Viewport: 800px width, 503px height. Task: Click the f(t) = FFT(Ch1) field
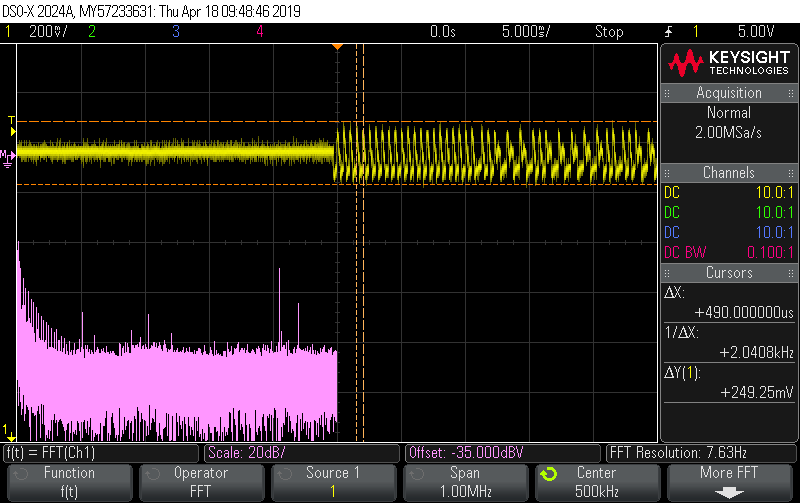pos(101,453)
